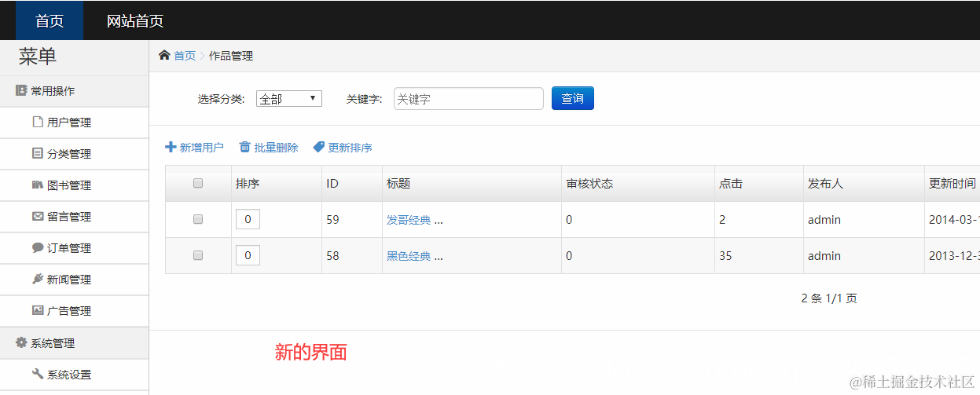The width and height of the screenshot is (980, 395).
Task: Click the plus icon for 新增用户
Action: click(171, 147)
